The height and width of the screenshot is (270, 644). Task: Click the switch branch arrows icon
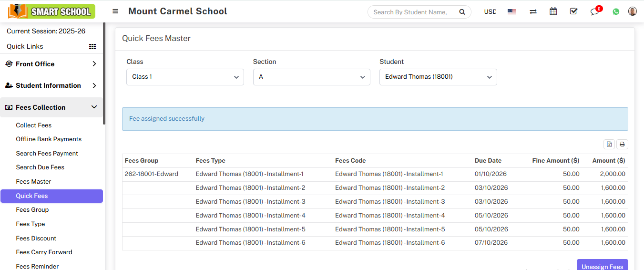coord(533,12)
